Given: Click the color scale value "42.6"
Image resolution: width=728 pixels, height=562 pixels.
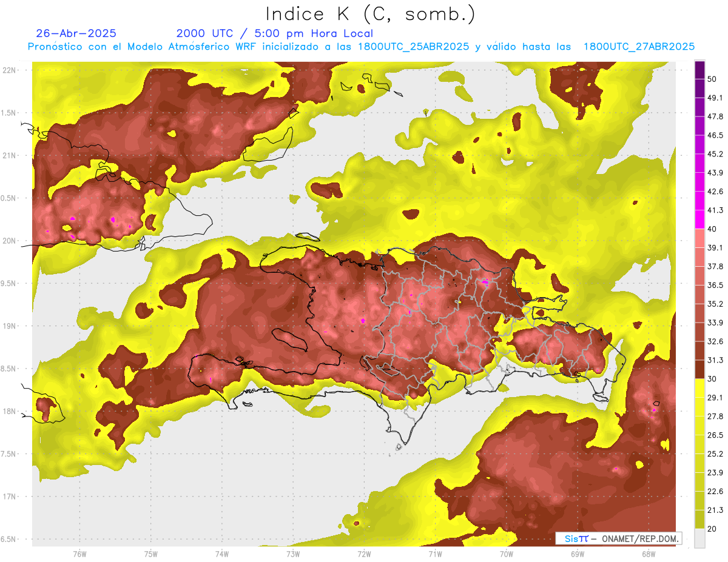Looking at the screenshot, I should click(715, 192).
